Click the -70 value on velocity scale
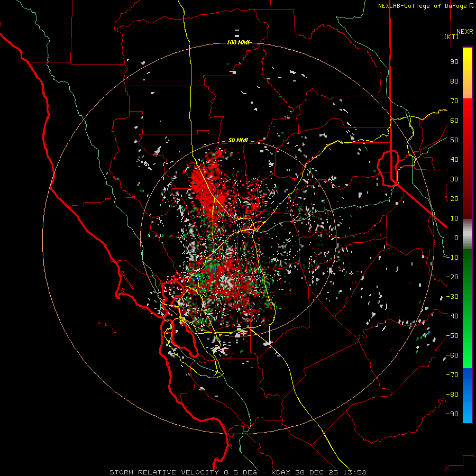 coord(452,375)
